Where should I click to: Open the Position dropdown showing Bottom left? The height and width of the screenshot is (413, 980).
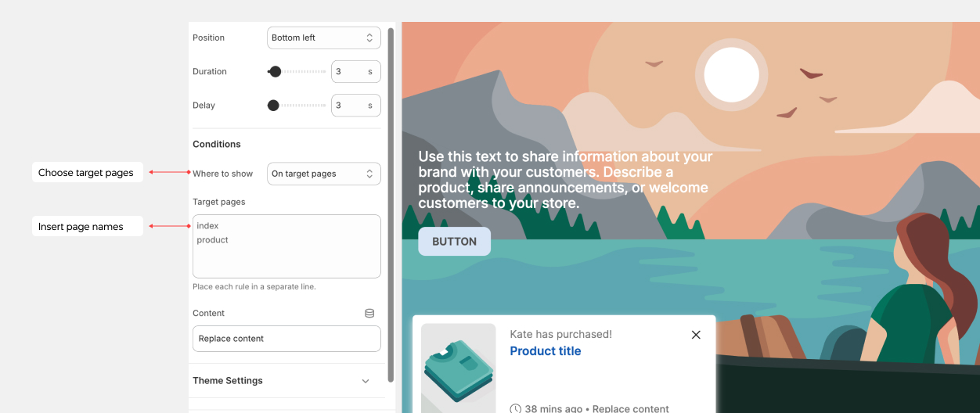click(x=323, y=38)
